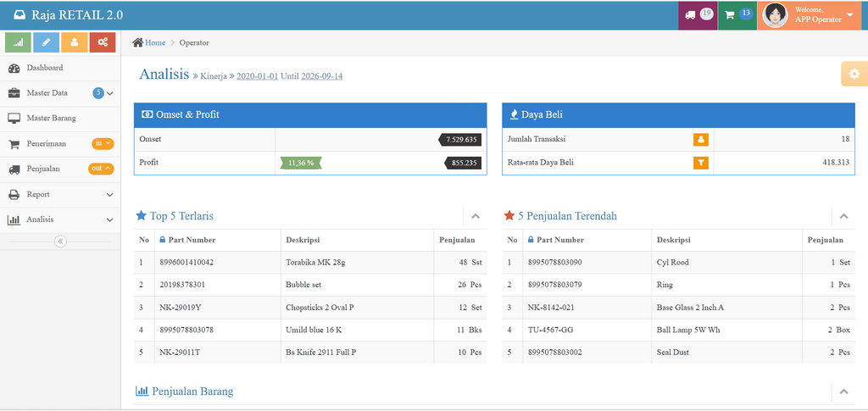The width and height of the screenshot is (868, 411).
Task: Click the Omset value 7.529.635
Action: tap(460, 140)
